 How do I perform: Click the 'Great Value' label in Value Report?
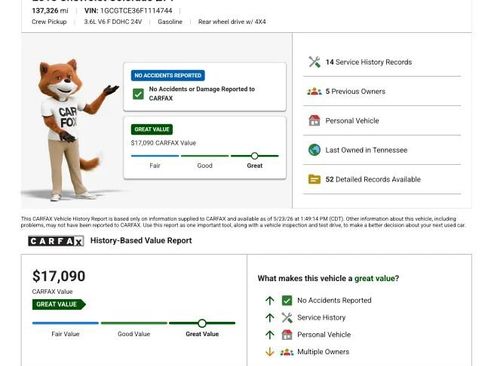(x=202, y=334)
